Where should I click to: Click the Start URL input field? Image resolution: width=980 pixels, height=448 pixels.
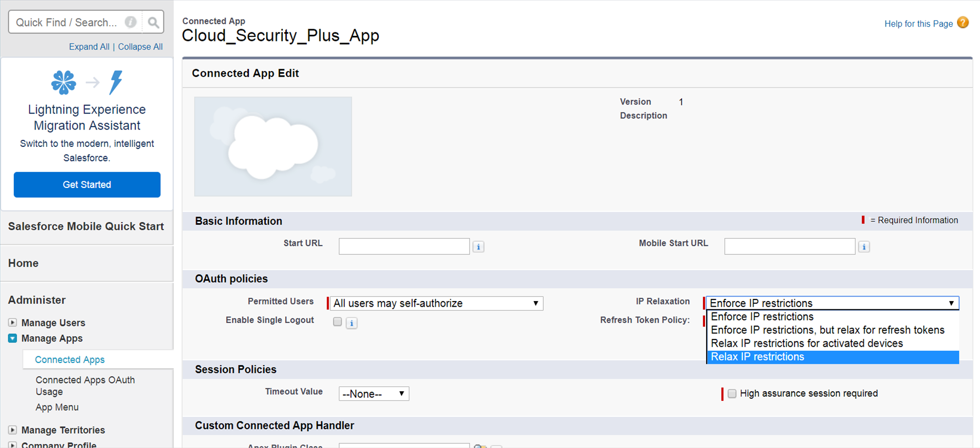click(x=404, y=246)
